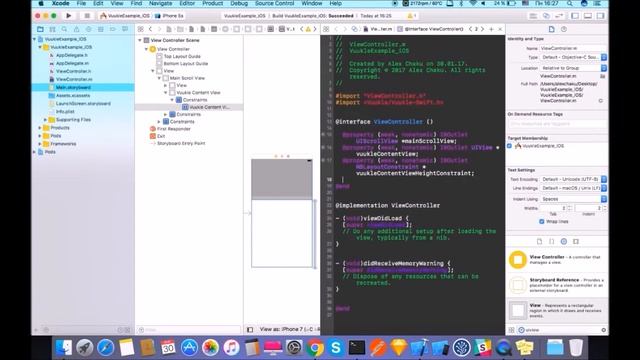Open the Find navigator magnifier icon
Image resolution: width=640 pixels, height=360 pixels.
[x=64, y=29]
